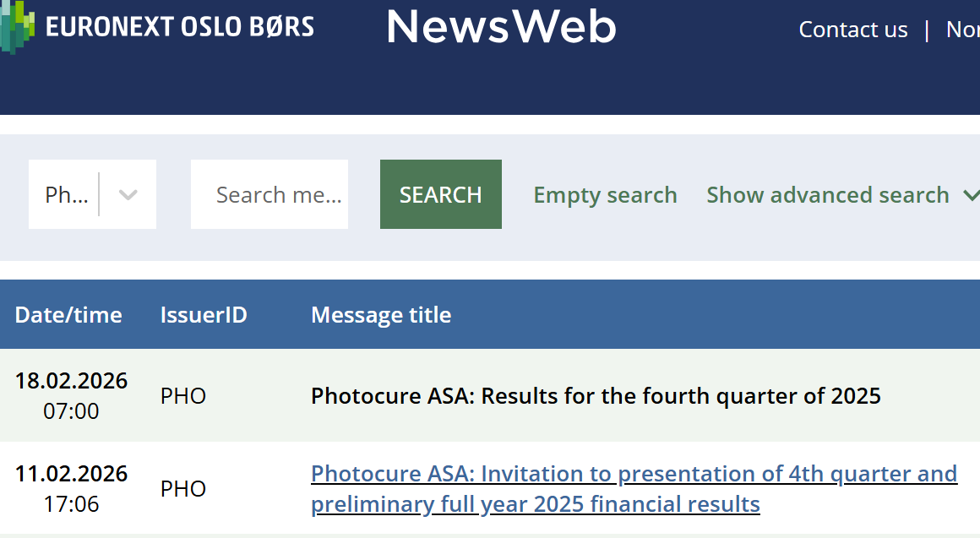Select PHO issuer in the 11.02.2026 row
The width and height of the screenshot is (980, 538).
pos(183,489)
